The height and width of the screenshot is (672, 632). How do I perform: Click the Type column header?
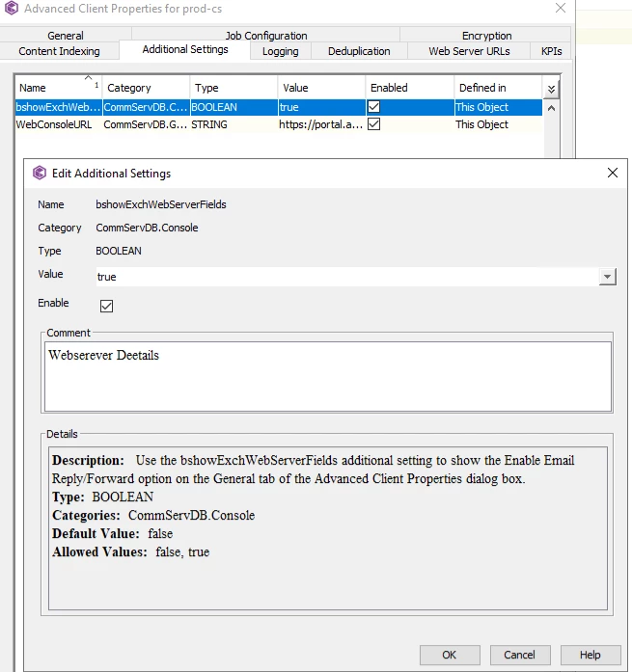point(234,88)
